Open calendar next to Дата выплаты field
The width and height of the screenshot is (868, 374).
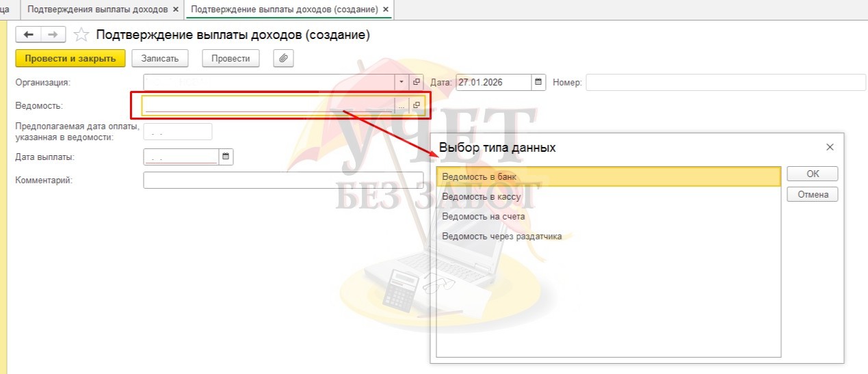[x=226, y=157]
